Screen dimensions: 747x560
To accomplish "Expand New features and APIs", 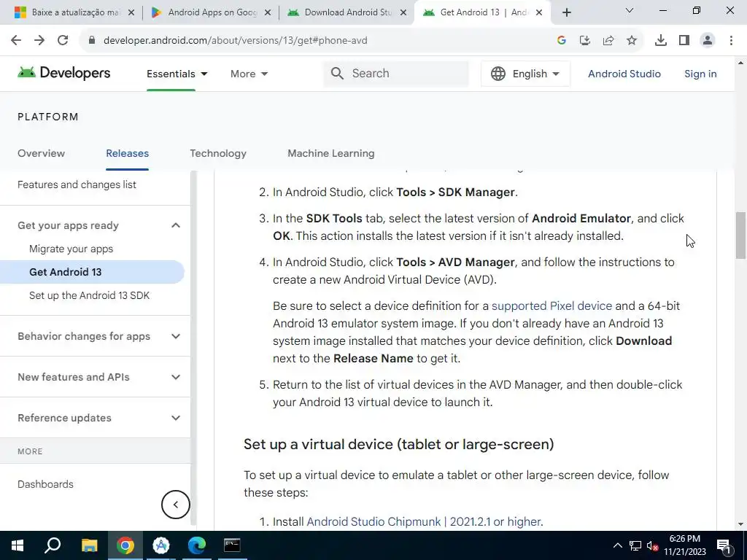I will tap(176, 377).
